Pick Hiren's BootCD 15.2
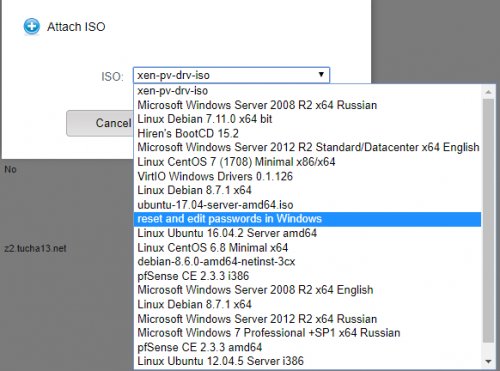This screenshot has height=371, width=500. [x=307, y=133]
